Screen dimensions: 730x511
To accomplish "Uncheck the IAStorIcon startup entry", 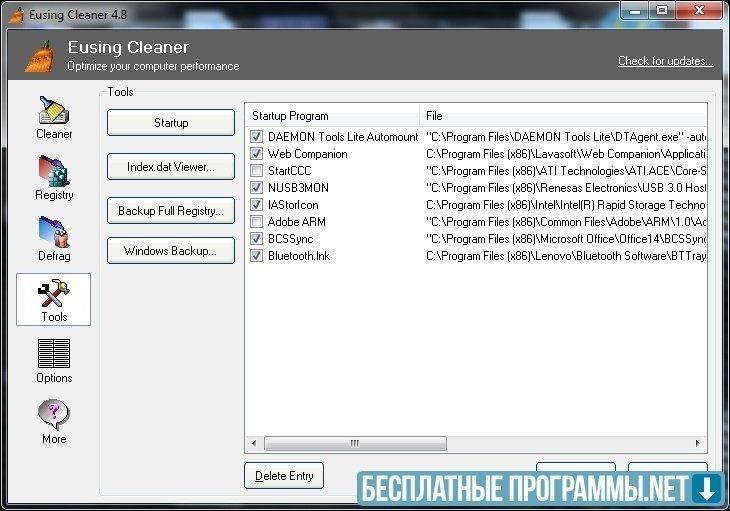I will pos(256,204).
